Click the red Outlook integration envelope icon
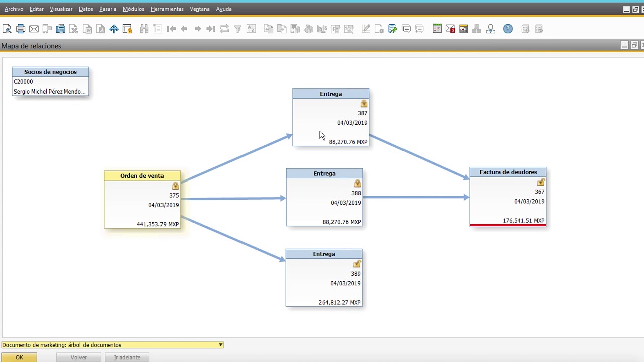 pyautogui.click(x=450, y=29)
